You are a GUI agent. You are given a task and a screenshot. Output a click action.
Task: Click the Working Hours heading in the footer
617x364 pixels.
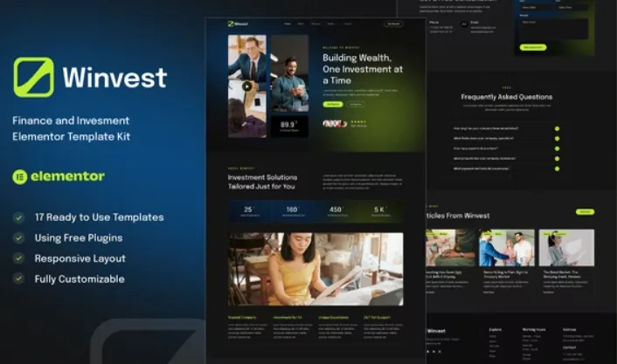(x=534, y=329)
